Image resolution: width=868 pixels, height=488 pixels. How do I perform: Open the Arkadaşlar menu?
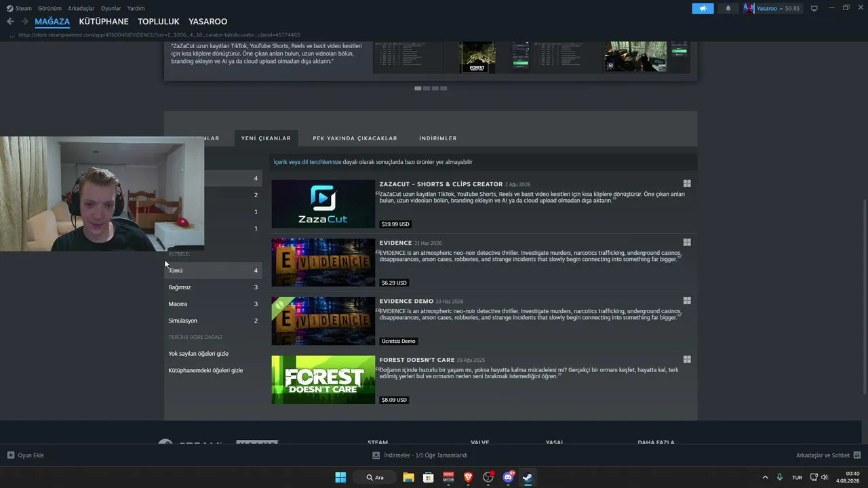click(x=81, y=8)
